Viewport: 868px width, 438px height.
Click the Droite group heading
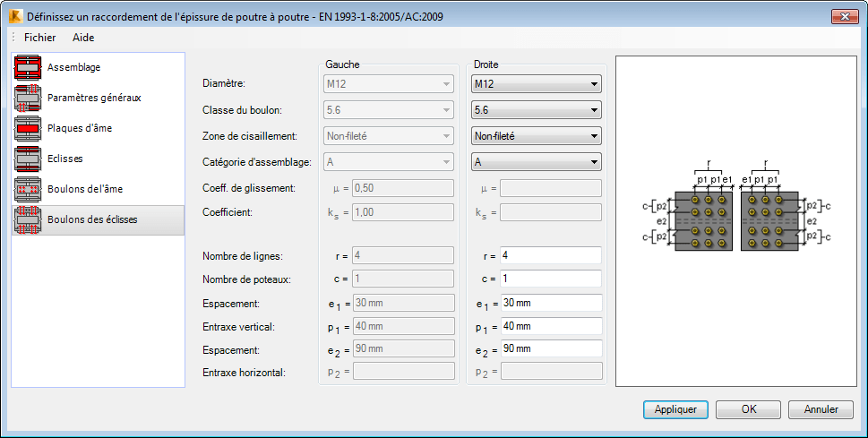486,64
